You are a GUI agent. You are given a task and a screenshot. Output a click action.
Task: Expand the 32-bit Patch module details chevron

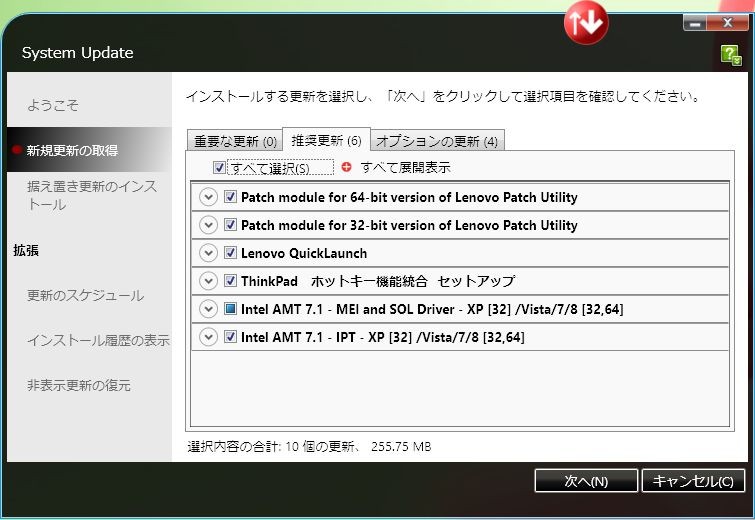[208, 225]
